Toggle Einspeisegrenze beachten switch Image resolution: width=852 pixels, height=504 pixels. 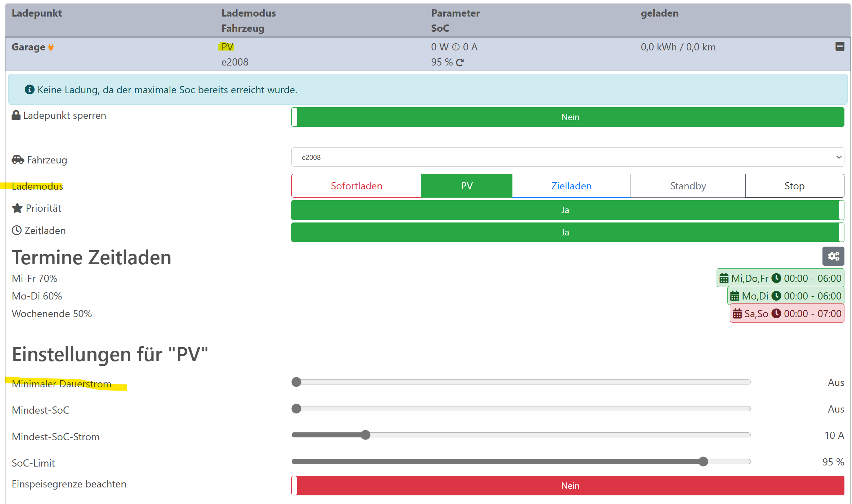point(568,486)
